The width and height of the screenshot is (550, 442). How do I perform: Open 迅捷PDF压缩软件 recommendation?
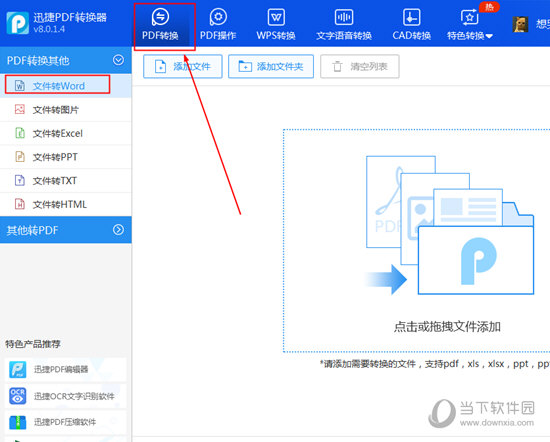coord(65,422)
